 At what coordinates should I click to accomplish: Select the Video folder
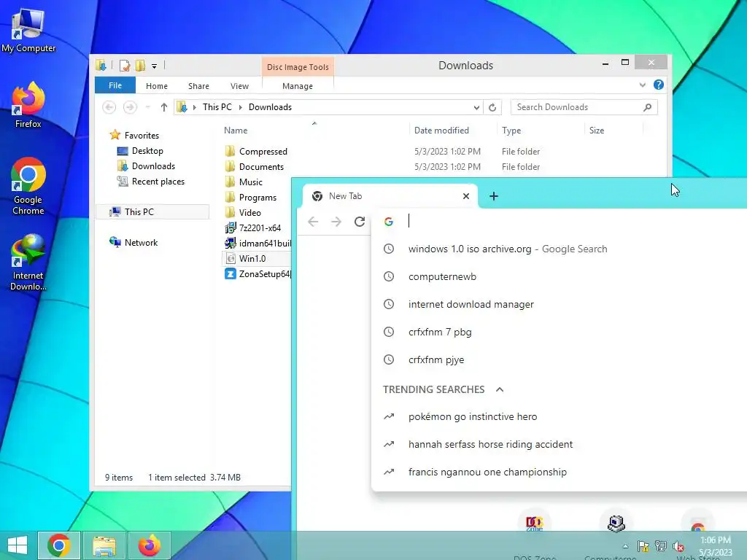[x=249, y=212]
